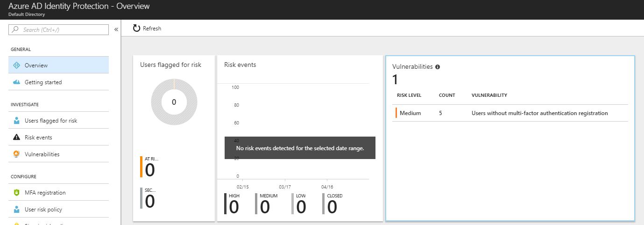
Task: Open Risk events in sidebar
Action: (x=58, y=138)
